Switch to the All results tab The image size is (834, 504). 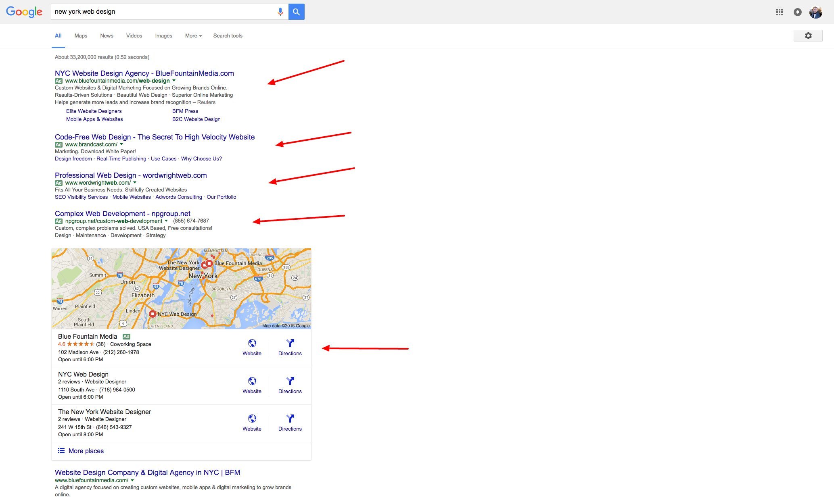[58, 35]
